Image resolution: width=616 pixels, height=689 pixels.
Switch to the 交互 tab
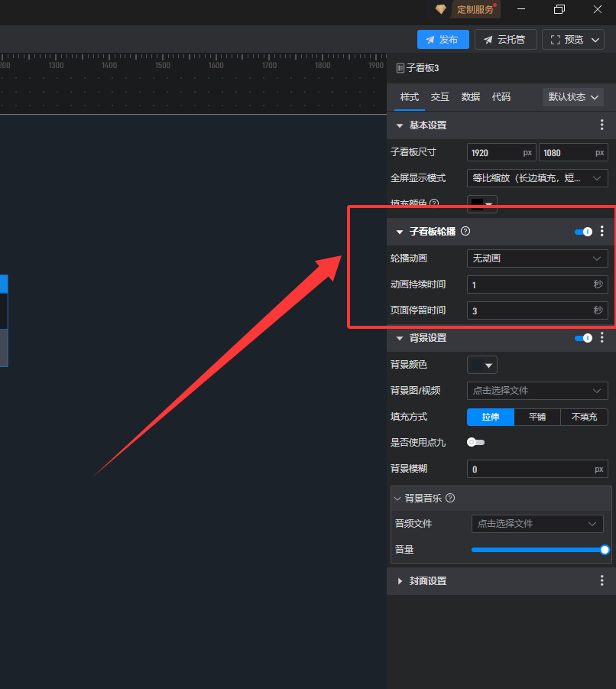[x=440, y=96]
